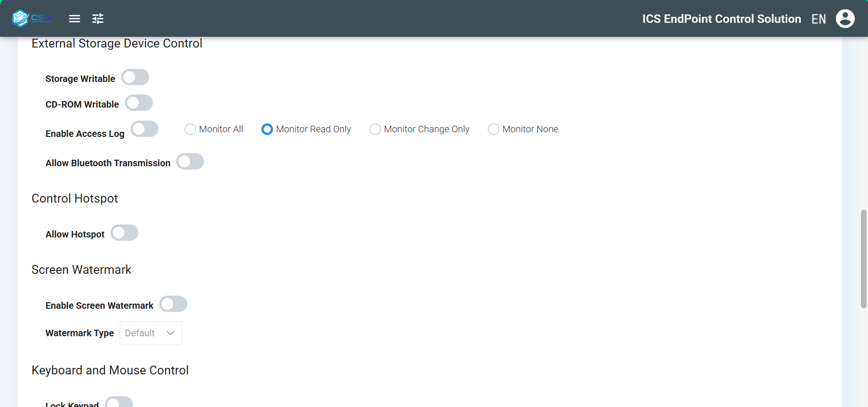This screenshot has width=868, height=407.
Task: Choose the Monitor Change Only option
Action: click(x=375, y=129)
